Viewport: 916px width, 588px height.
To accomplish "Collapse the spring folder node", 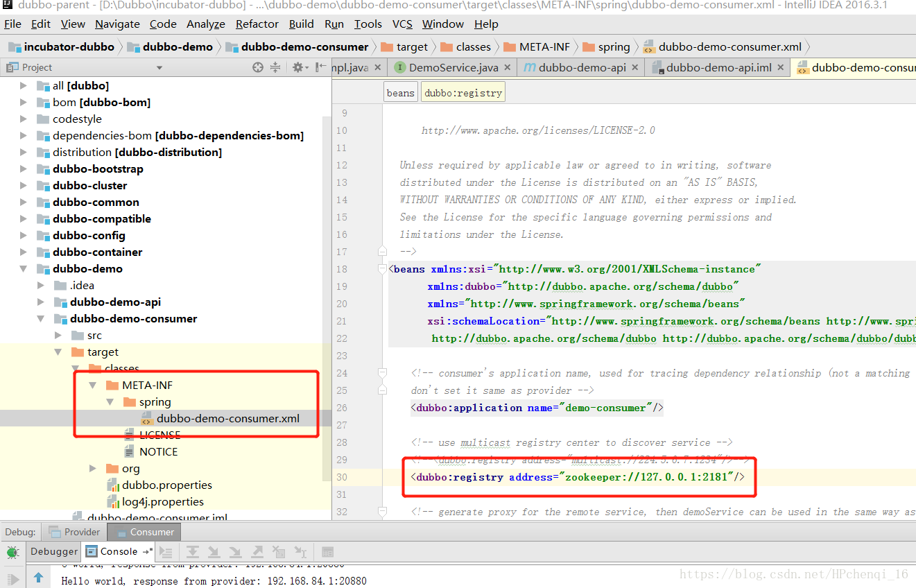I will 110,402.
